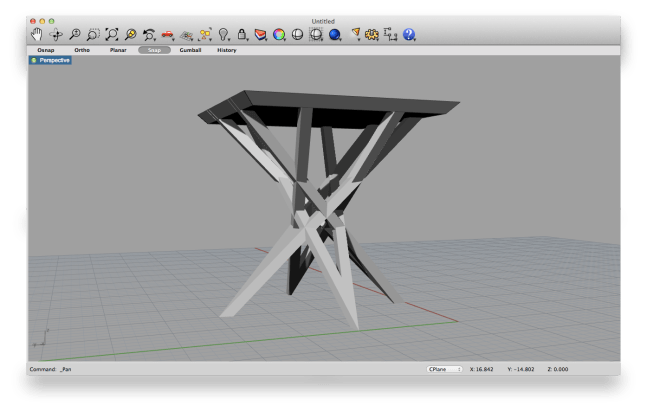Click the Zoom Dynamic magnifier icon
Image resolution: width=647 pixels, height=412 pixels.
(75, 34)
